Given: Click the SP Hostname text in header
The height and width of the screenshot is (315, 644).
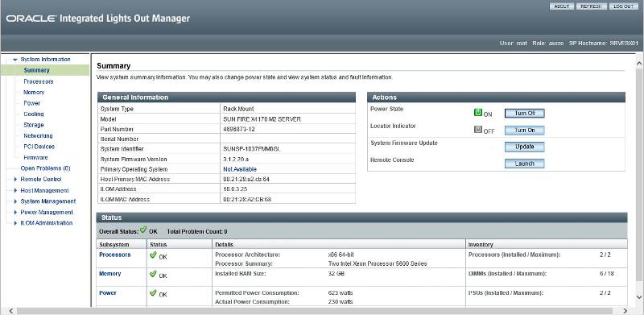Looking at the screenshot, I should point(603,44).
